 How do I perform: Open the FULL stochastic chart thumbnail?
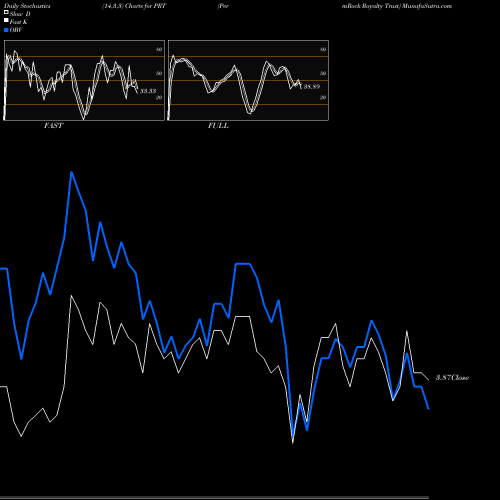pos(248,80)
